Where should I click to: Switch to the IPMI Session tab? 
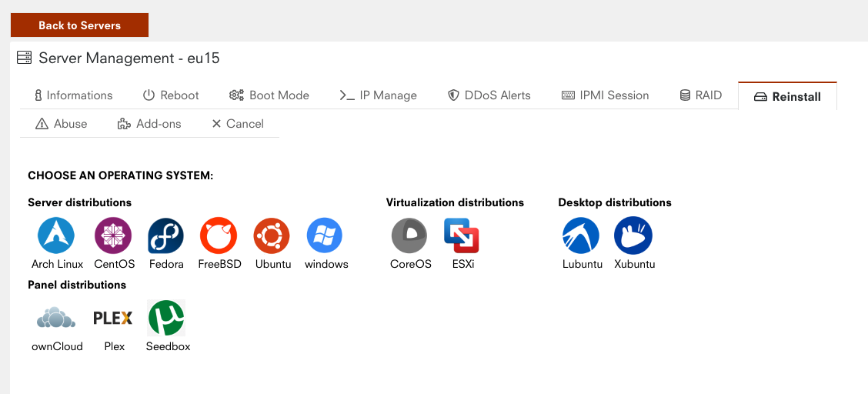605,95
